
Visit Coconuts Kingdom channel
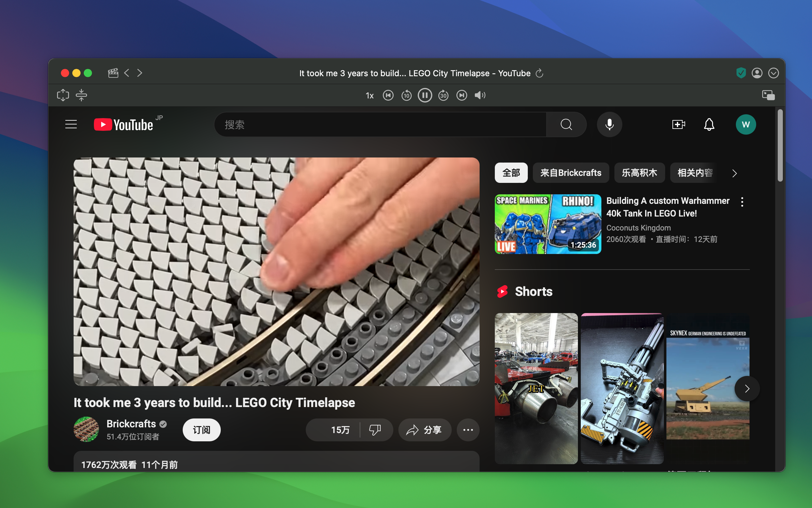point(638,228)
